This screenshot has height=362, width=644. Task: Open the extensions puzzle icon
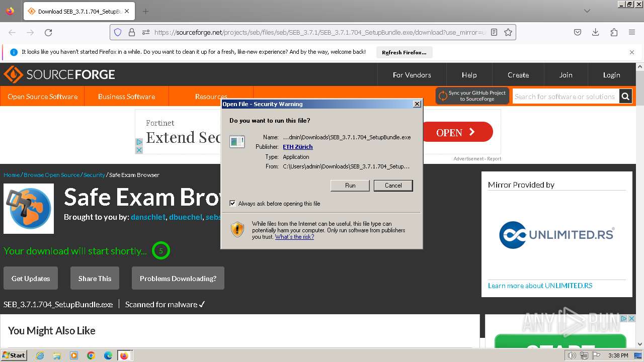pos(614,32)
